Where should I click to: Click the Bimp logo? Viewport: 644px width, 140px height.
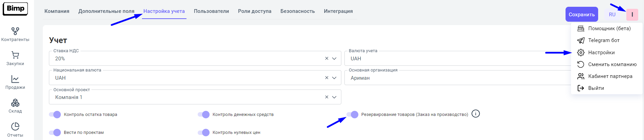coord(15,9)
